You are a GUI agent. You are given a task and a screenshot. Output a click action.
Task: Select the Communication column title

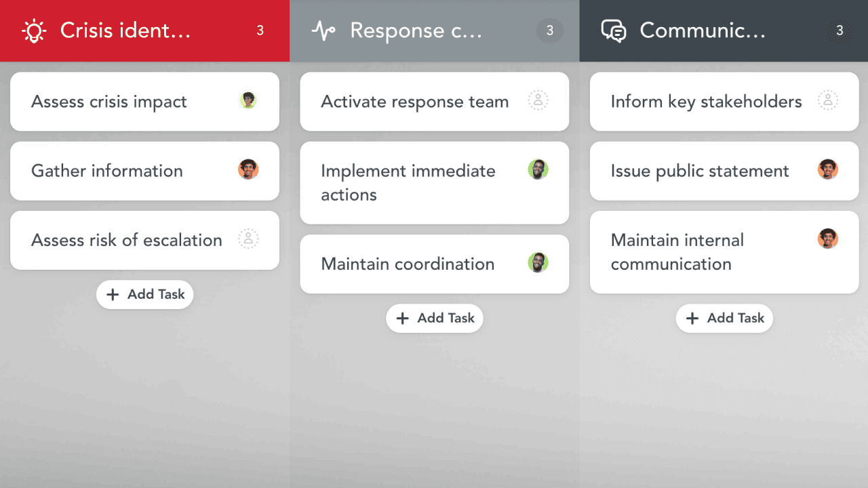click(x=703, y=30)
